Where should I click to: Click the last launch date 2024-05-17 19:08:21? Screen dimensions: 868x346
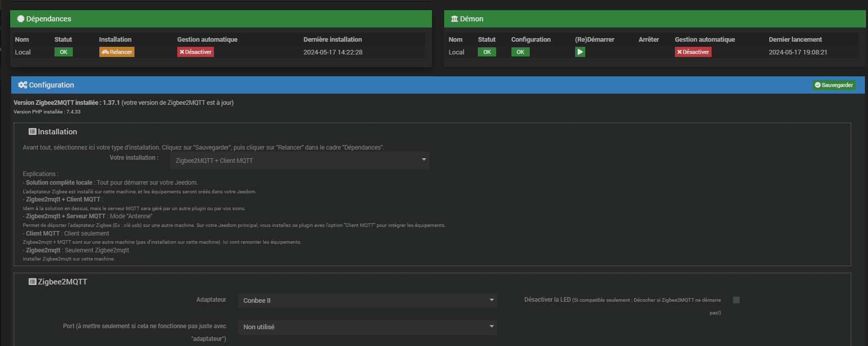point(798,52)
